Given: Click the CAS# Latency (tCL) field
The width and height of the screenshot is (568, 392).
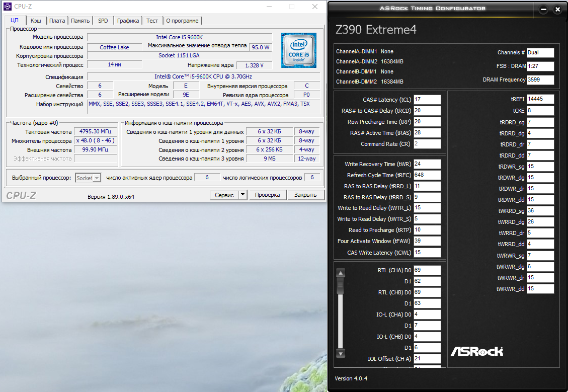Looking at the screenshot, I should pos(427,100).
